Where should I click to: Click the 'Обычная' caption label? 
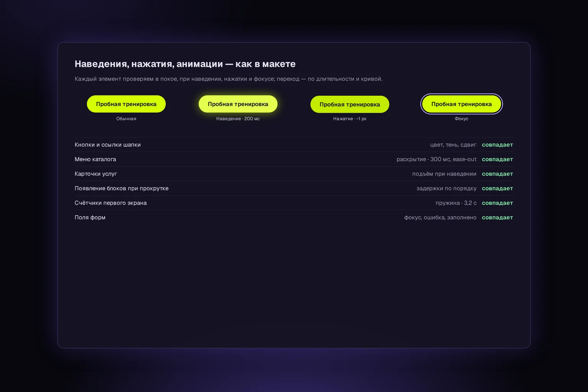(126, 119)
